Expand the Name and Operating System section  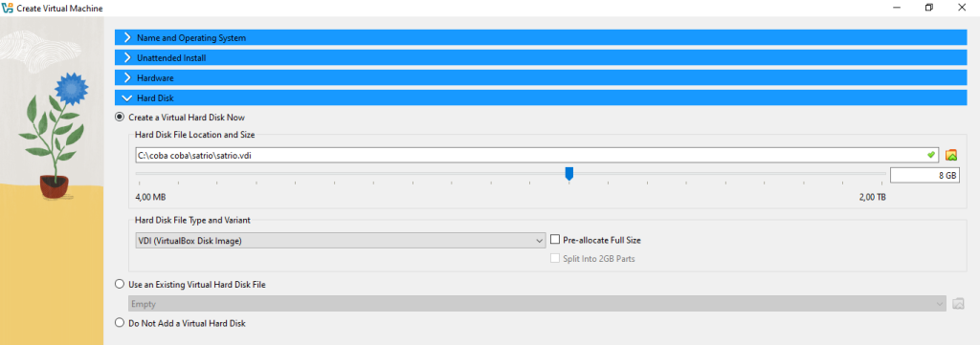(x=541, y=37)
